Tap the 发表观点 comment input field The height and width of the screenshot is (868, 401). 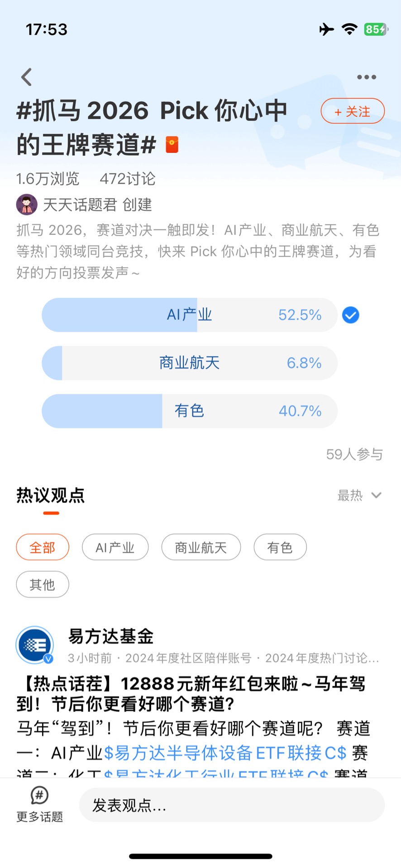tap(232, 805)
